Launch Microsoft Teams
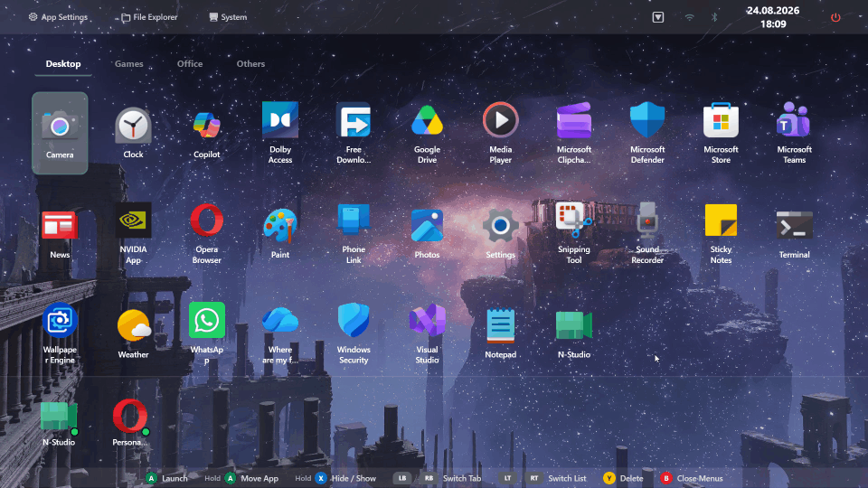Viewport: 868px width, 488px height. (x=795, y=134)
